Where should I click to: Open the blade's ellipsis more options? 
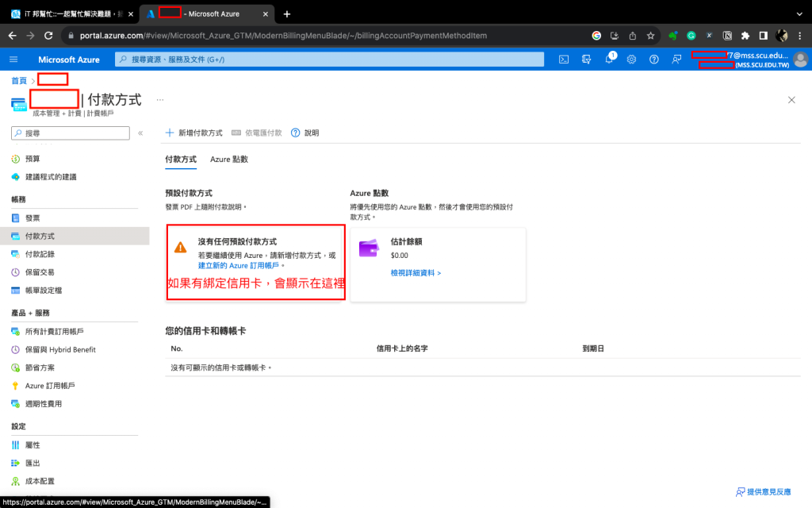coord(160,99)
